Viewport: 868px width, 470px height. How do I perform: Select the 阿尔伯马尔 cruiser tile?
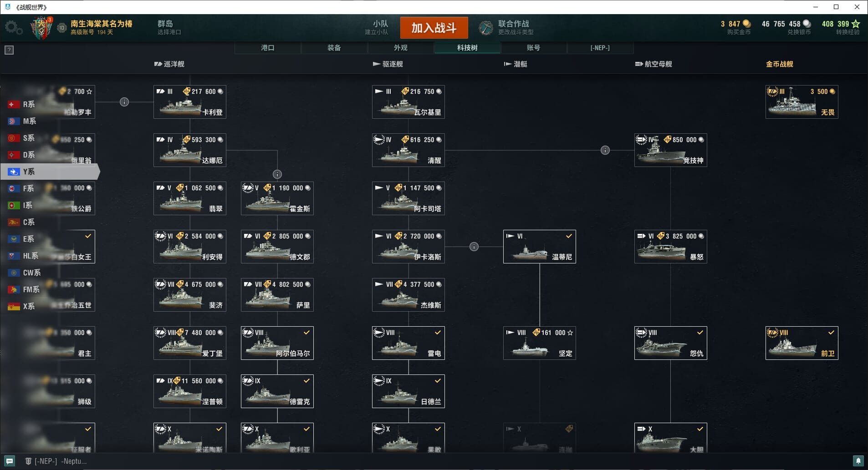[277, 343]
